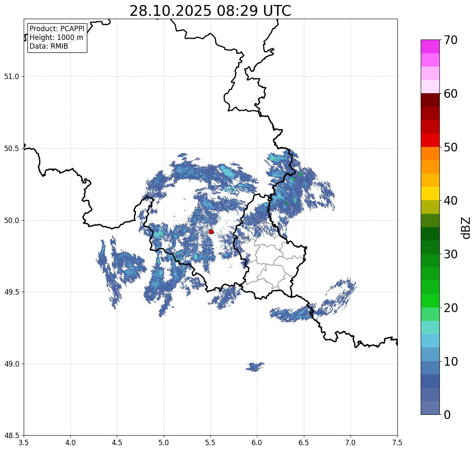The image size is (476, 451).
Task: Click the colorbar tick label 20
Action: point(451,308)
